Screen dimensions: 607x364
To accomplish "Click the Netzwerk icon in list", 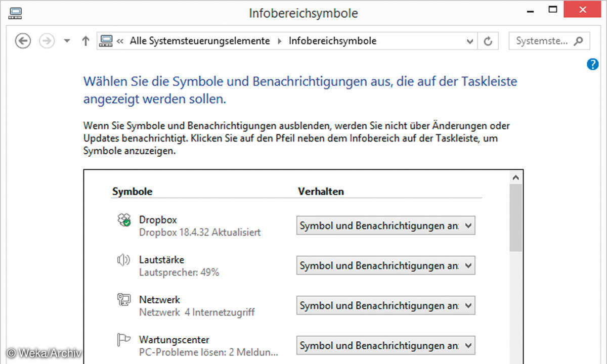I will (124, 300).
